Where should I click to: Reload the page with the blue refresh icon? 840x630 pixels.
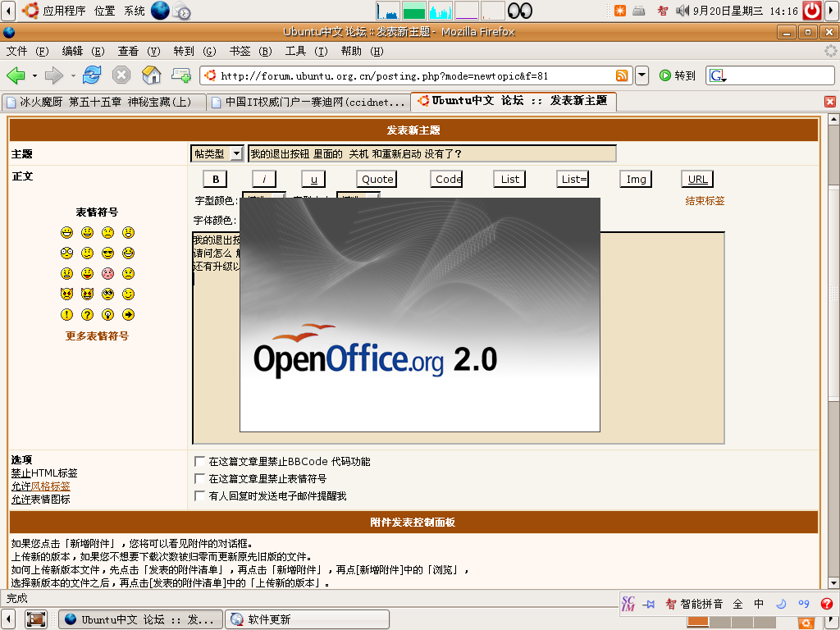coord(92,75)
